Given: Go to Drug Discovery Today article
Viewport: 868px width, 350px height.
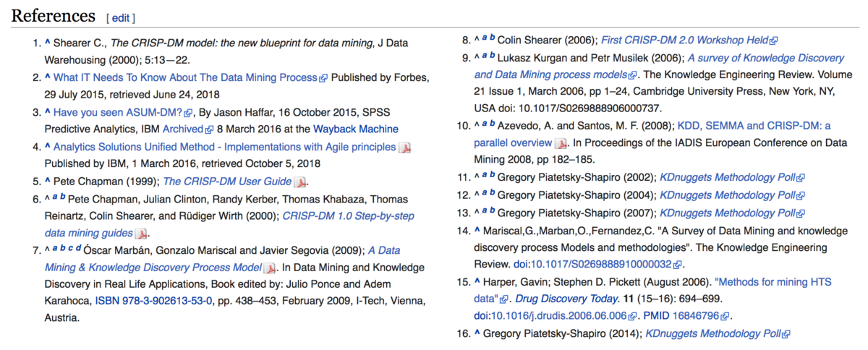Looking at the screenshot, I should (x=567, y=299).
